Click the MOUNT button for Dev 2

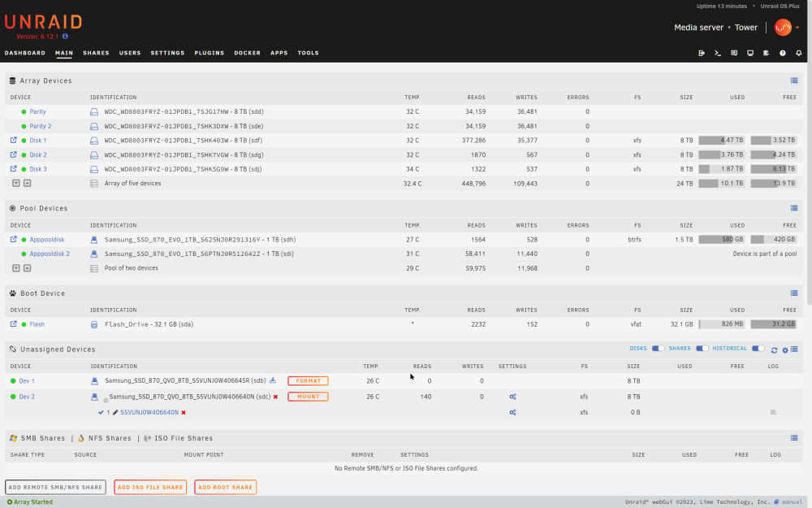pyautogui.click(x=308, y=397)
